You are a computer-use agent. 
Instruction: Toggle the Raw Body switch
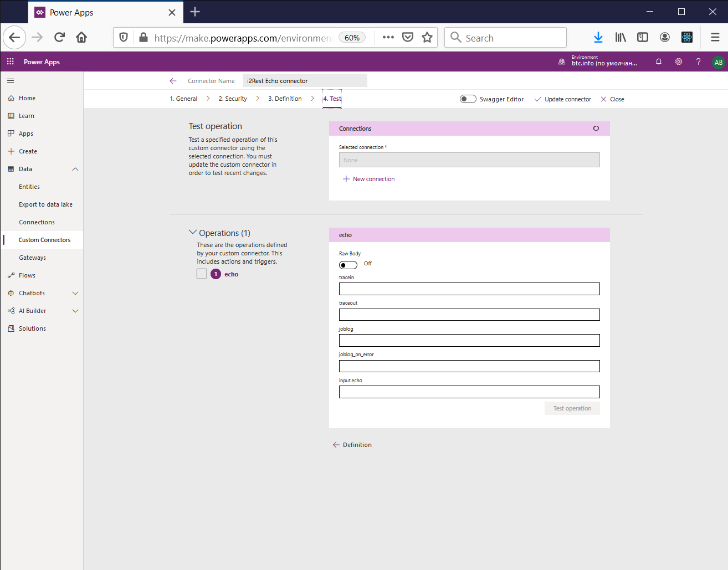[348, 265]
